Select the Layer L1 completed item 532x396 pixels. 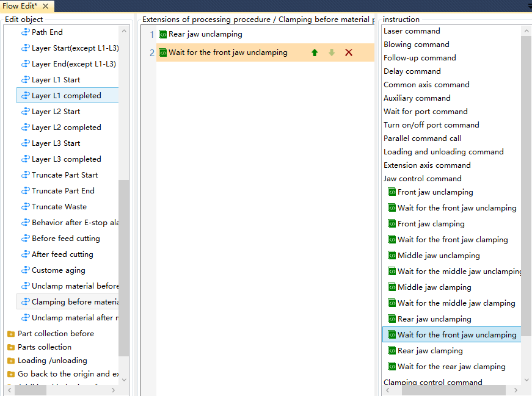[x=68, y=96]
